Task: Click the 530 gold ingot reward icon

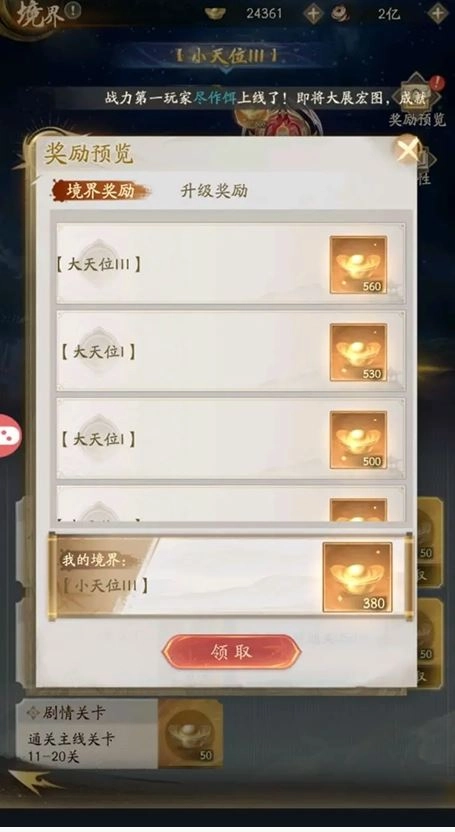Action: pos(358,352)
